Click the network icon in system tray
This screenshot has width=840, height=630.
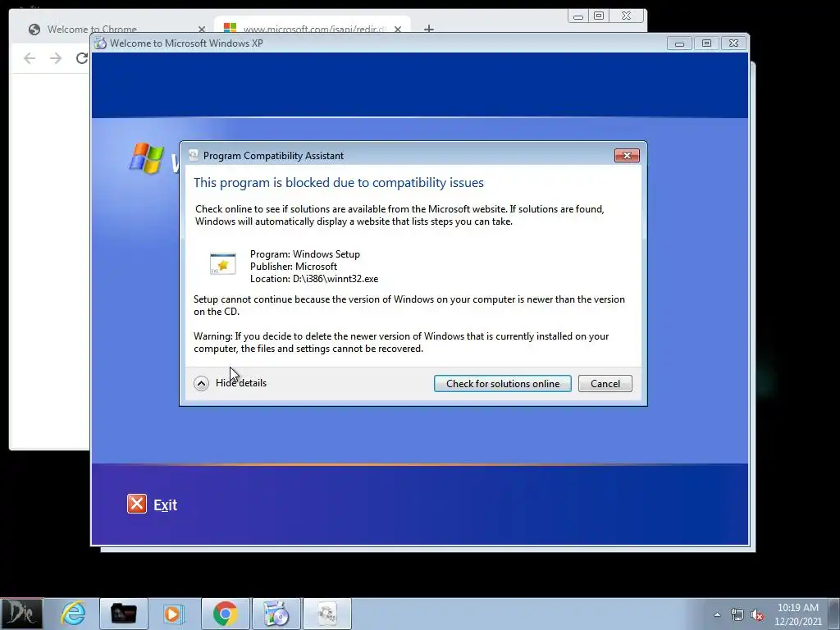point(737,614)
